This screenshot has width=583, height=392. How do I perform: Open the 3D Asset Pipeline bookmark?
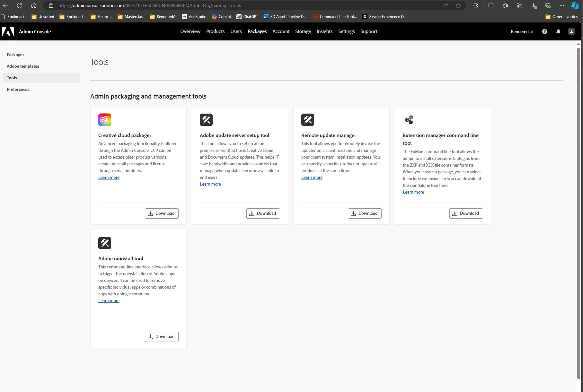(x=285, y=17)
